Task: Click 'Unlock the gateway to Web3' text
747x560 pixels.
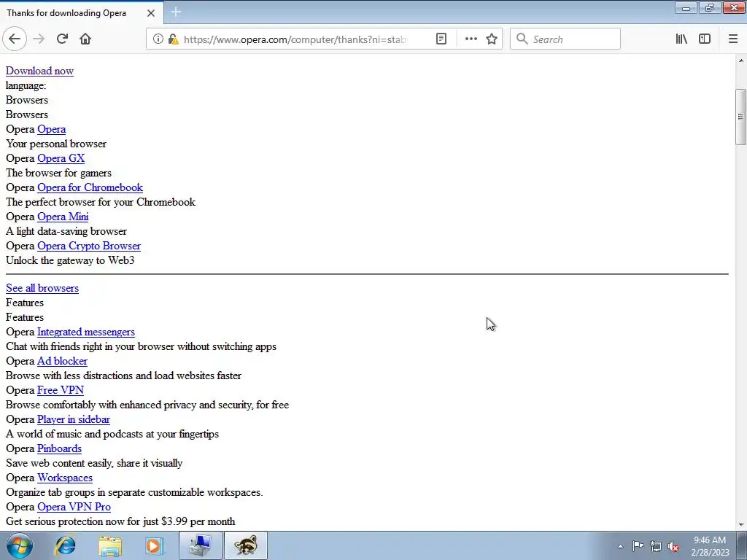Action: click(70, 260)
